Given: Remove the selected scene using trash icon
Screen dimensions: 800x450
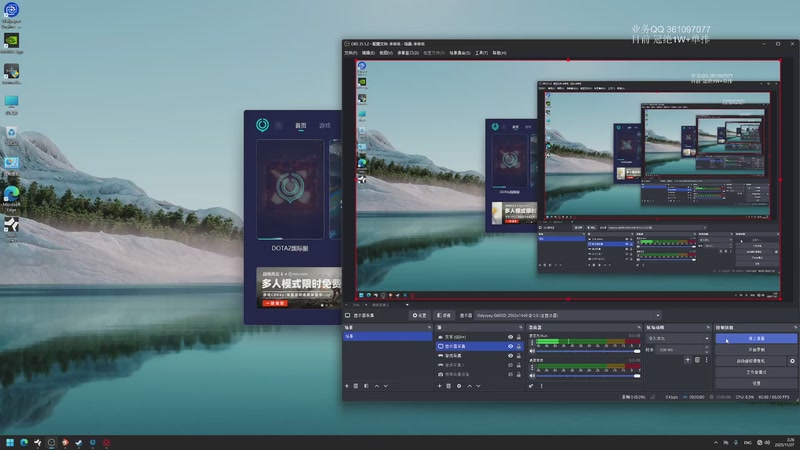Looking at the screenshot, I should (x=356, y=386).
